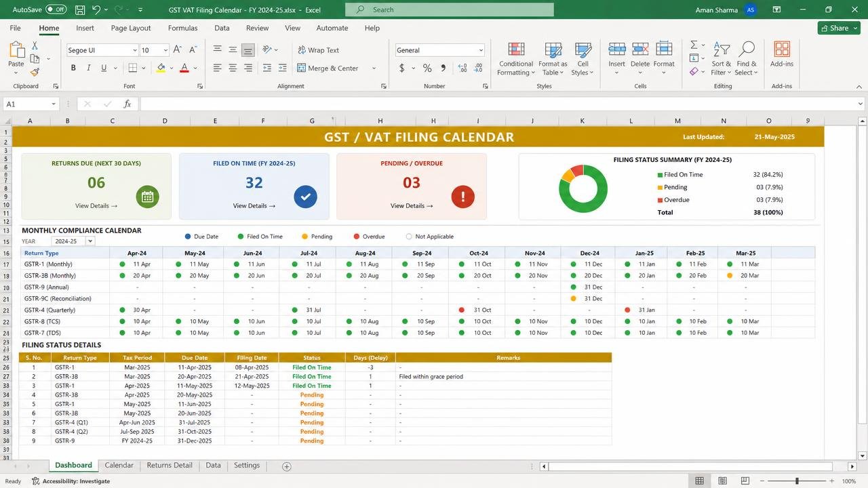Click the Fill Color bucket icon
This screenshot has height=488, width=868.
tap(161, 68)
